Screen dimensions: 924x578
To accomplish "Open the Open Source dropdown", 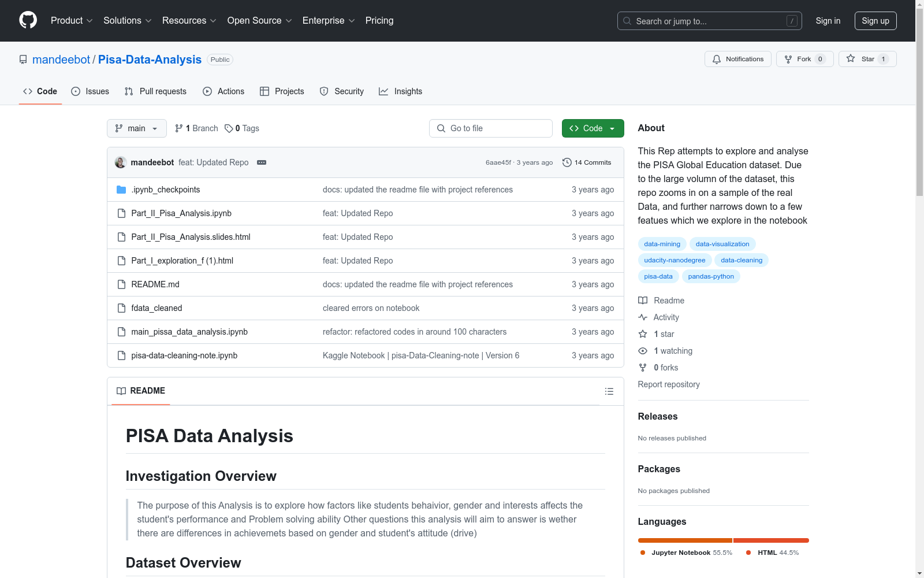I will coord(259,21).
